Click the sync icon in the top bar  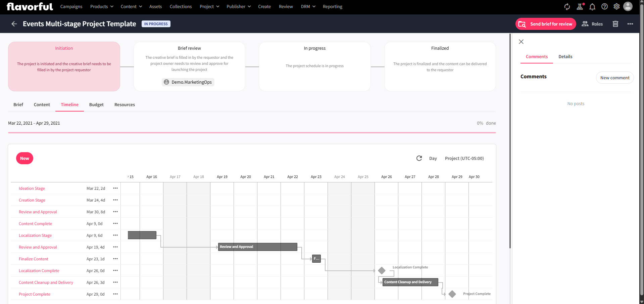(x=567, y=6)
